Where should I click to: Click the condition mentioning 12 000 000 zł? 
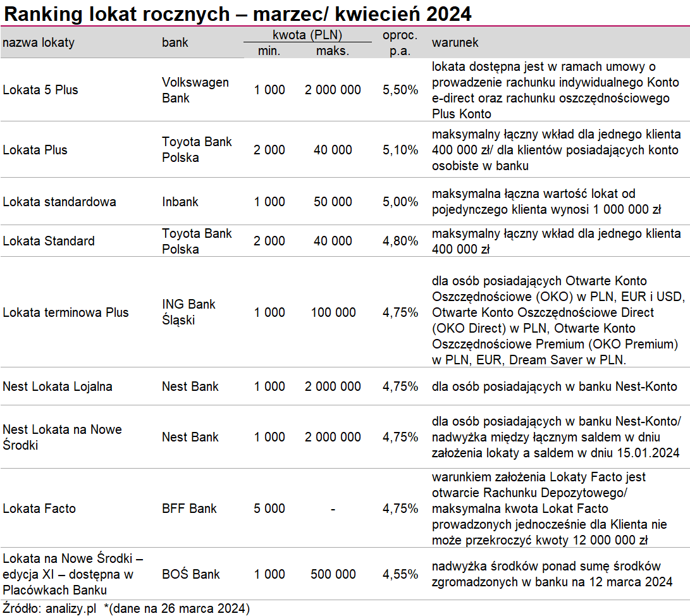[549, 508]
